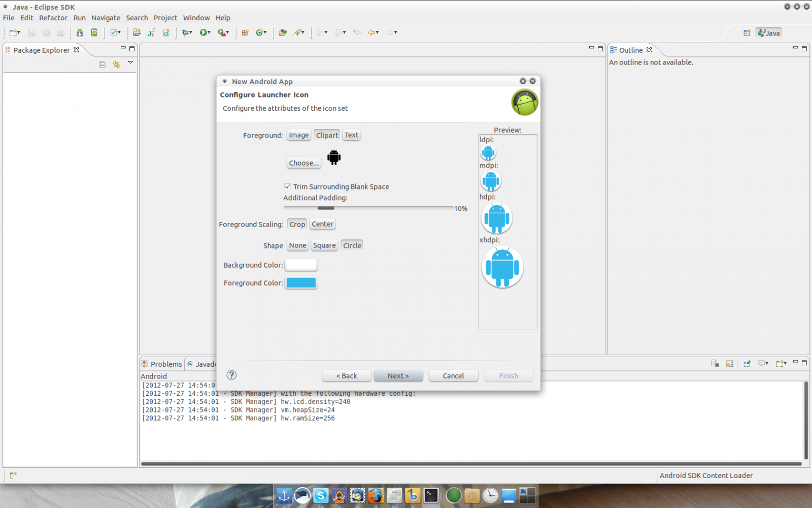Toggle Trim Surrounding Blank Space checkbox
The image size is (812, 508).
coord(288,186)
